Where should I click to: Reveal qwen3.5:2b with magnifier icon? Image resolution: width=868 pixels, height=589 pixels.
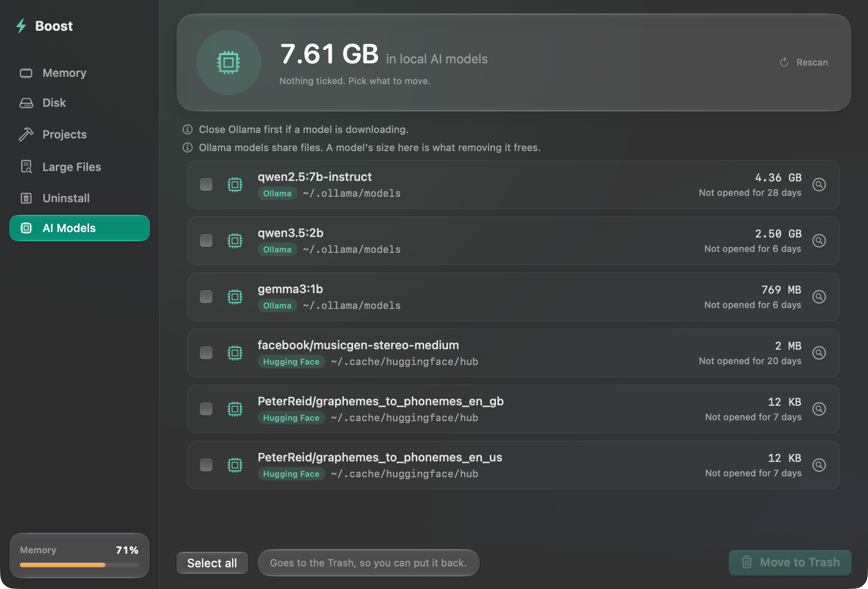coord(819,241)
